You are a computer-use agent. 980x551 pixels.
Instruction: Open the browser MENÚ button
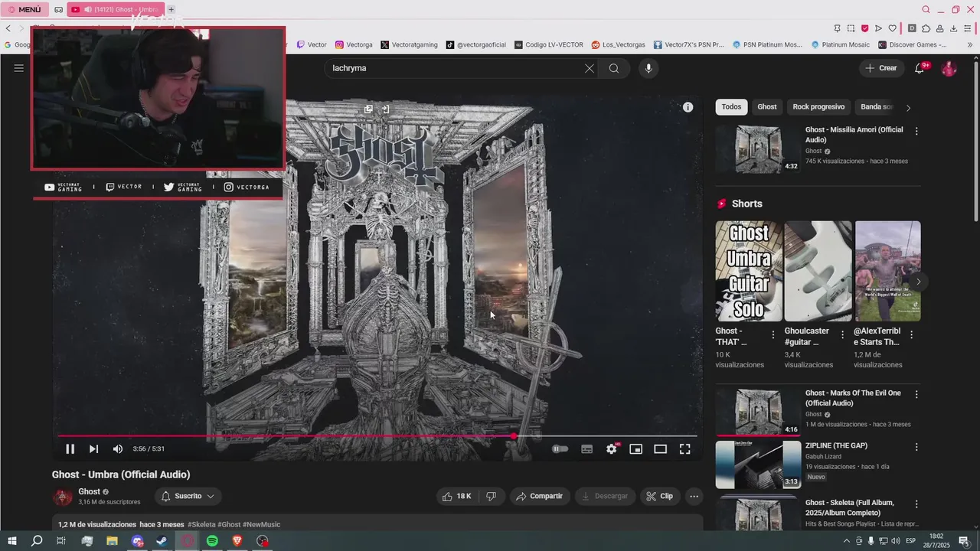pos(24,10)
